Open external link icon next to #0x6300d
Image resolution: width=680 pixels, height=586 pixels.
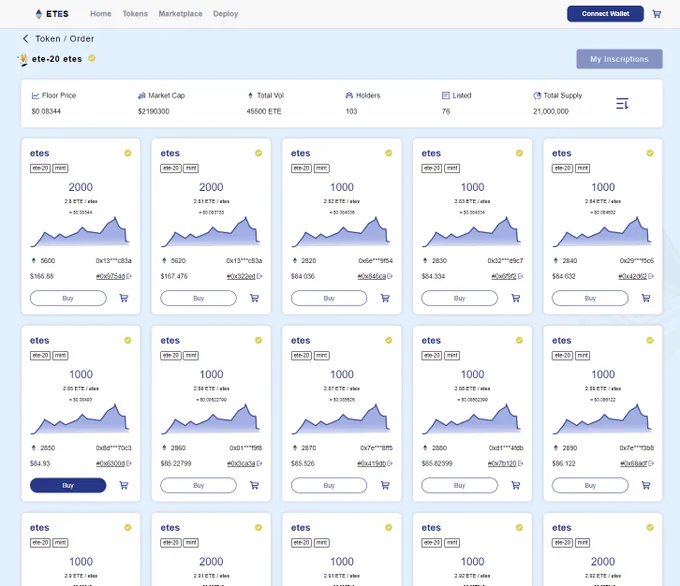[x=129, y=463]
